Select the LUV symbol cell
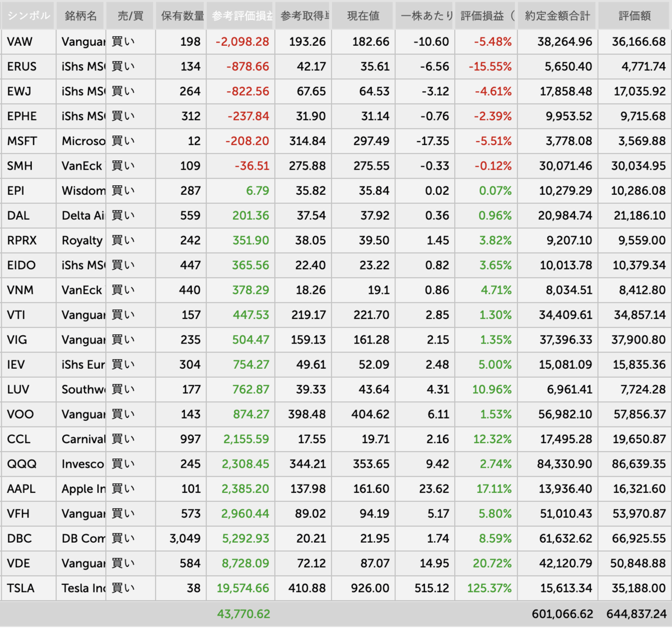This screenshot has height=629, width=672. 28,389
